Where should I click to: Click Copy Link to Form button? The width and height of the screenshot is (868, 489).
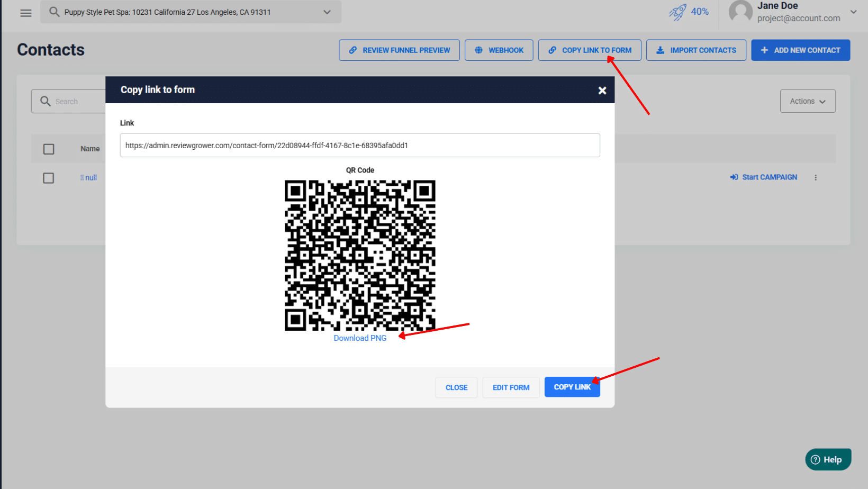point(590,50)
